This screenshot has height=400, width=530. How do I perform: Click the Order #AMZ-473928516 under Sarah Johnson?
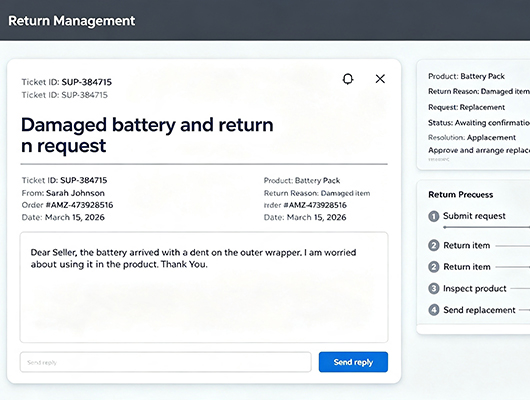pos(67,205)
